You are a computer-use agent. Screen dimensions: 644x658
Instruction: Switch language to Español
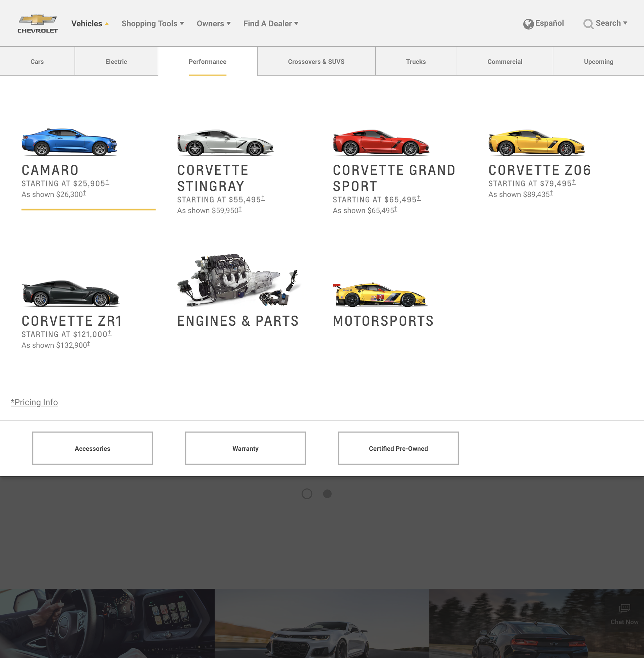click(549, 23)
